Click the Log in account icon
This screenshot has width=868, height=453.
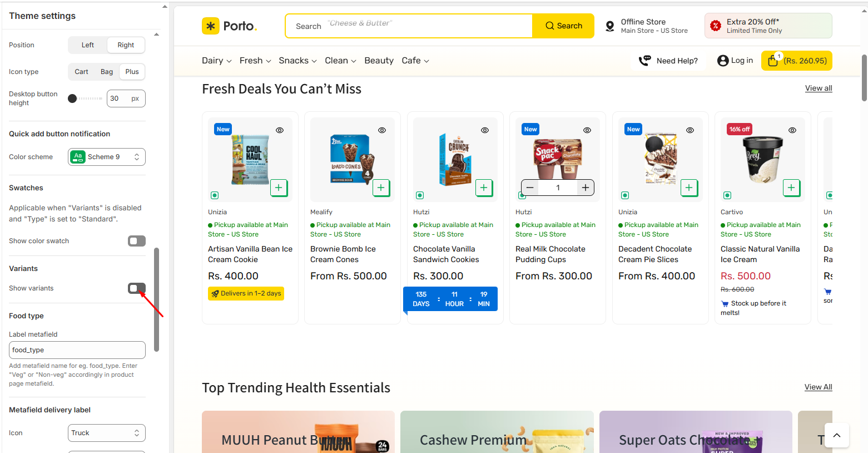(x=723, y=61)
